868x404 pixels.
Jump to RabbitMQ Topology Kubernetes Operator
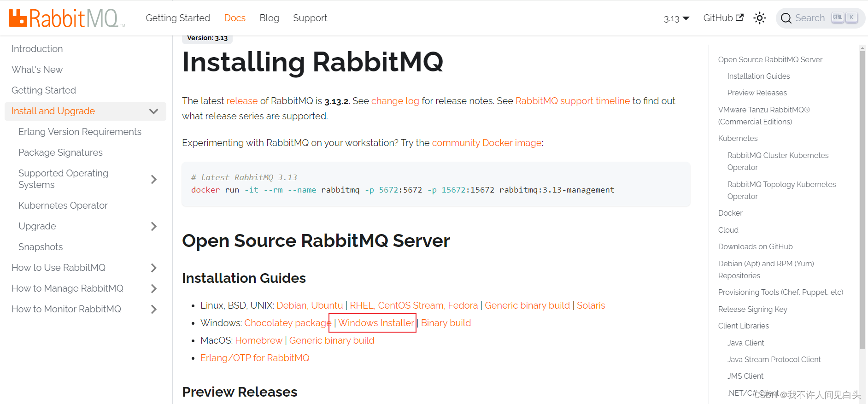click(781, 190)
